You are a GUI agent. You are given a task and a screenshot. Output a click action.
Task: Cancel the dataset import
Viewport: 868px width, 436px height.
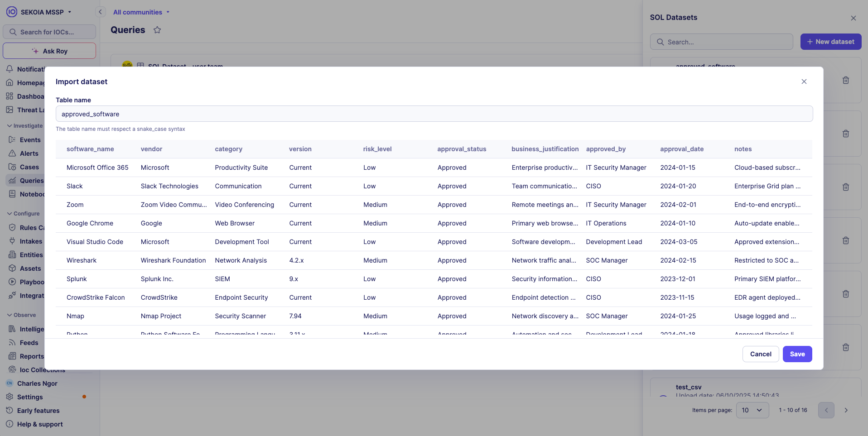pos(760,354)
